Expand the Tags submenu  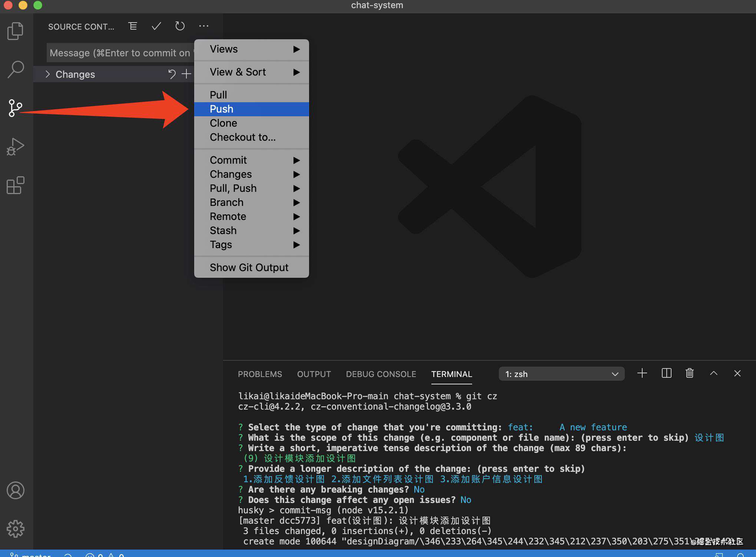point(251,245)
